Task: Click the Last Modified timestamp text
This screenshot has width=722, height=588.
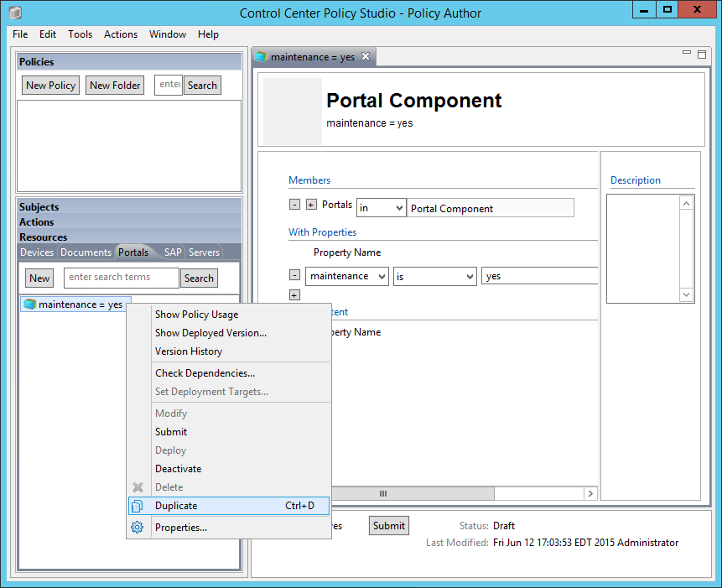Action: click(x=585, y=543)
